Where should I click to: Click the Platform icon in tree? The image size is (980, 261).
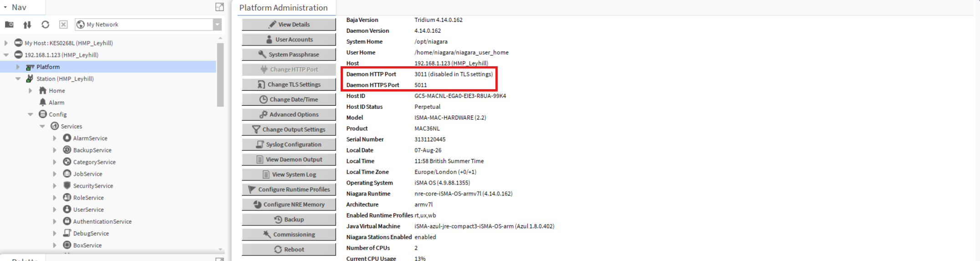[30, 67]
